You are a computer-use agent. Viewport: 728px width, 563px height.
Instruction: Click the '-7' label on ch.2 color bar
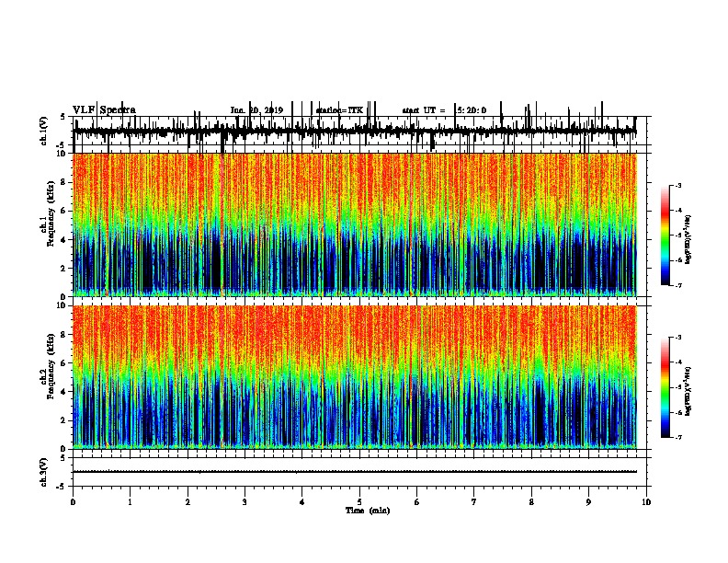tap(677, 437)
